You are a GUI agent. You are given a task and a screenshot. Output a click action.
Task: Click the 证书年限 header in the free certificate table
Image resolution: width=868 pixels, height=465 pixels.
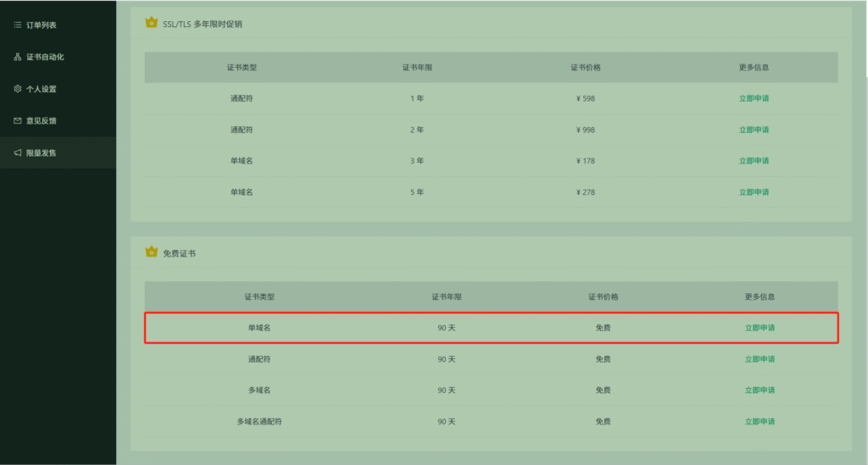pyautogui.click(x=447, y=297)
